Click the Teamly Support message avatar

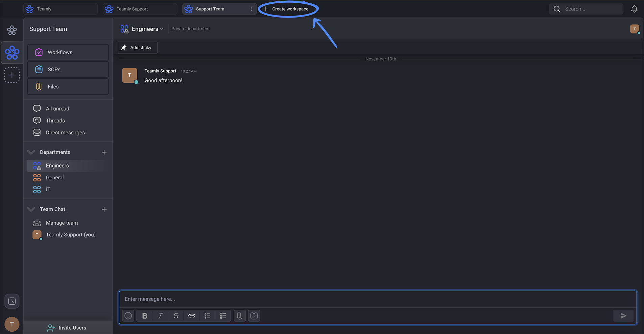coord(129,75)
